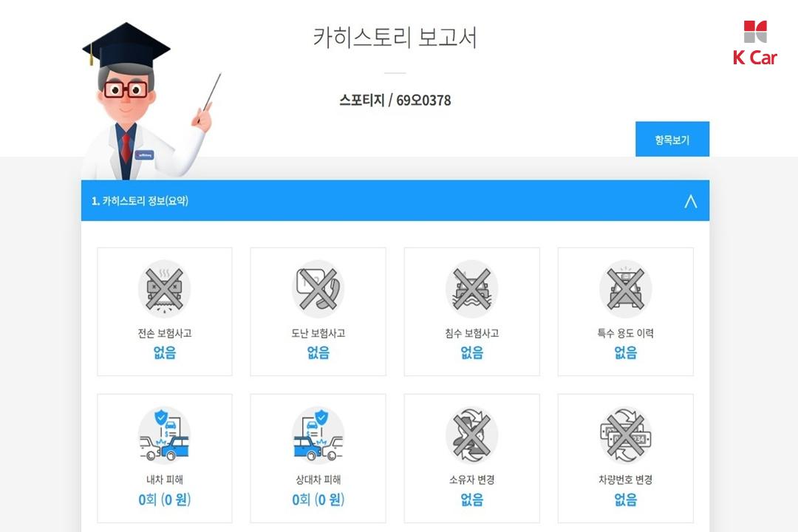Click the 내차 피해 collision icon
The image size is (798, 532).
point(164,434)
